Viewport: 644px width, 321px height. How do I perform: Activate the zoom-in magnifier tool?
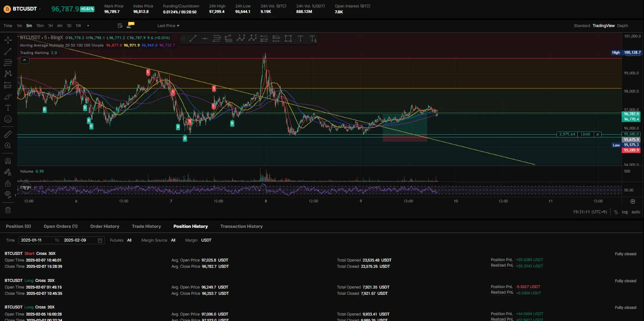click(x=8, y=146)
